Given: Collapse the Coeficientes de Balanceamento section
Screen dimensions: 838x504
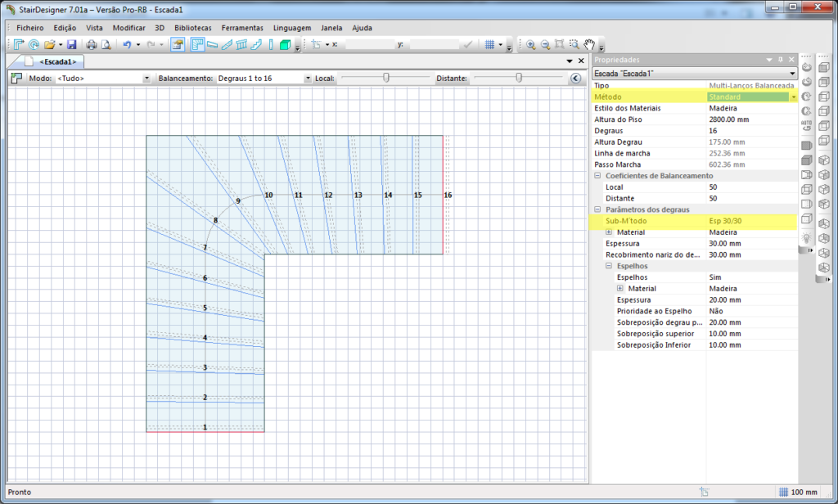Looking at the screenshot, I should point(597,176).
